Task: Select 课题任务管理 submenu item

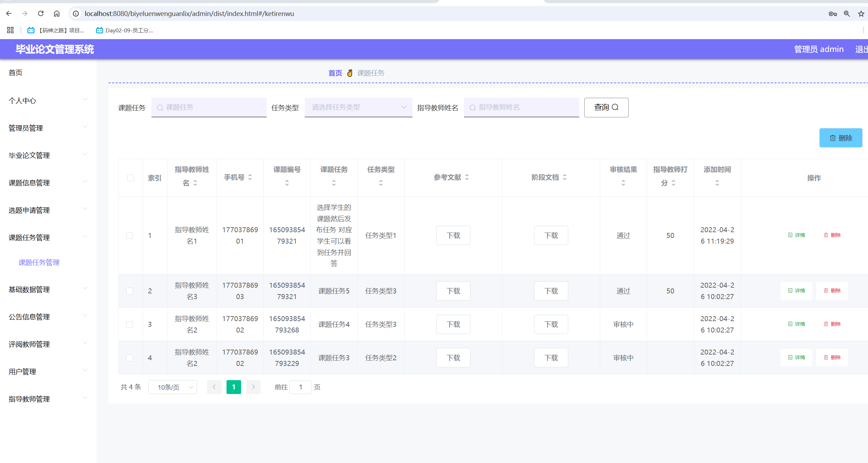Action: coord(39,262)
